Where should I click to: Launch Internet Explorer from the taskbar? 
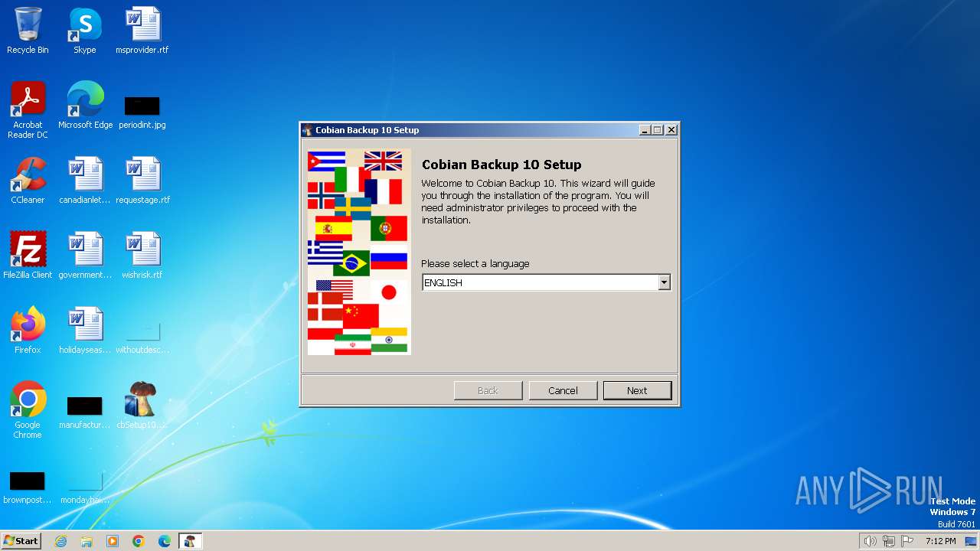pyautogui.click(x=60, y=541)
